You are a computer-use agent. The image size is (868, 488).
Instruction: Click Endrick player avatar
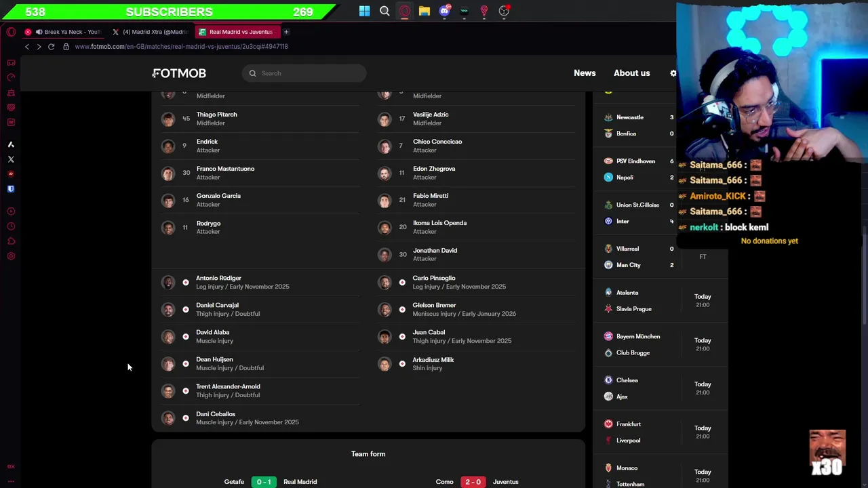[167, 146]
